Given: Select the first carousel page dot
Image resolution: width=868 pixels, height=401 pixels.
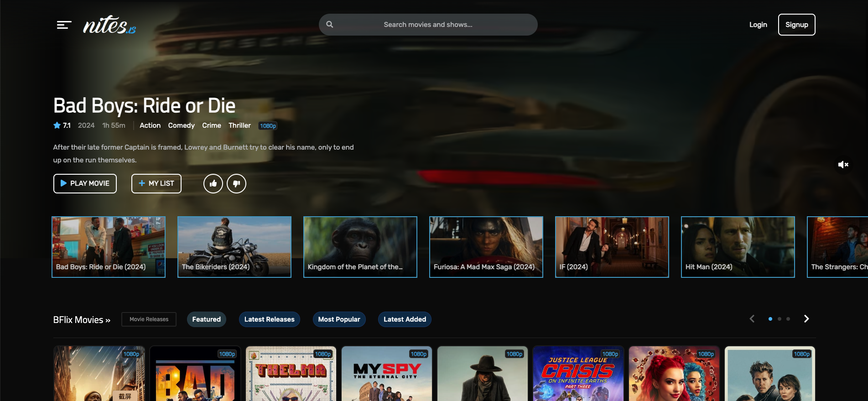Looking at the screenshot, I should coord(770,319).
